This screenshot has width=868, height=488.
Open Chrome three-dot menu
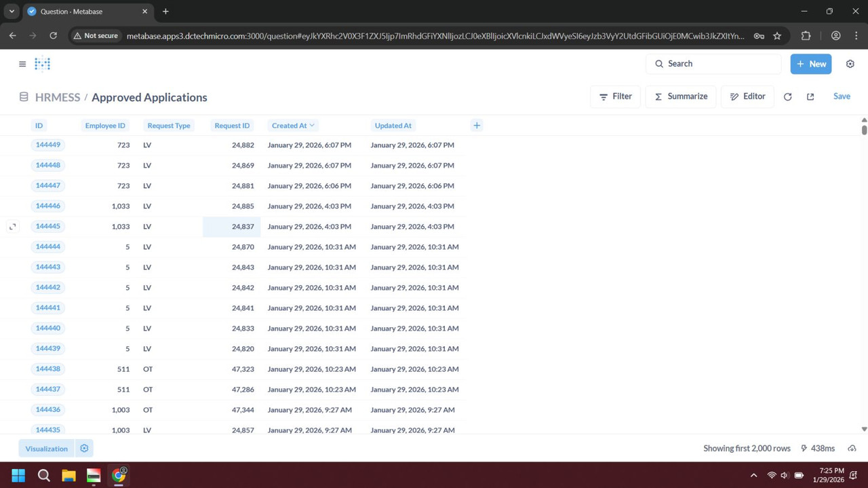[x=856, y=35]
